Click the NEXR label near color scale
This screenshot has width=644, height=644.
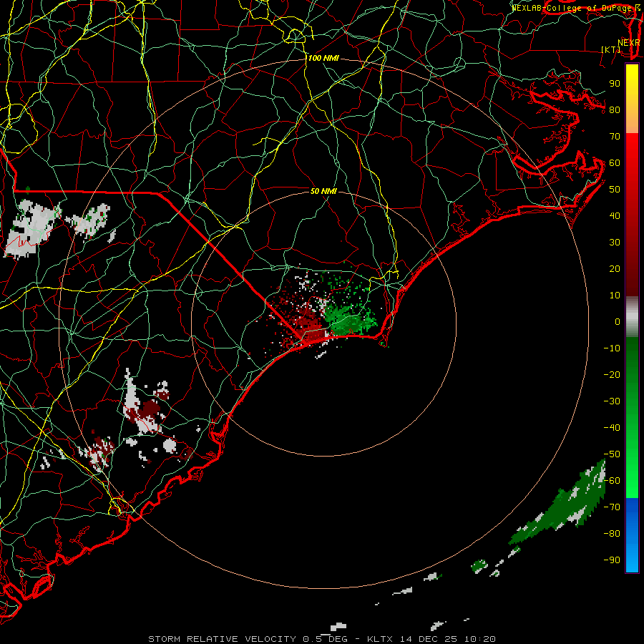[628, 43]
